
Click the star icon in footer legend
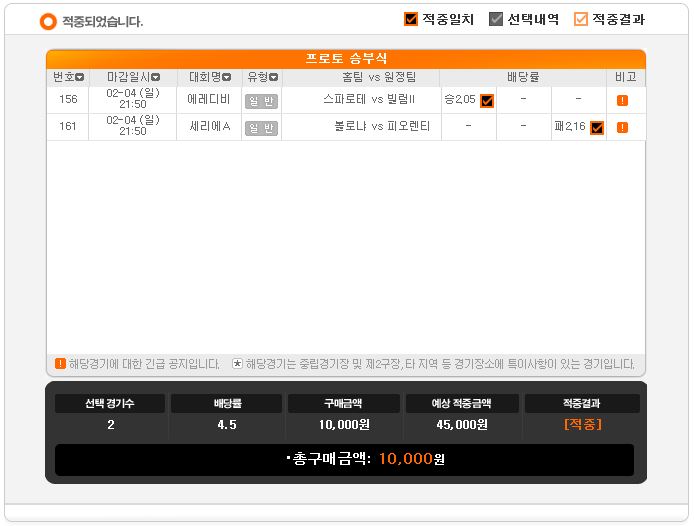coord(238,364)
